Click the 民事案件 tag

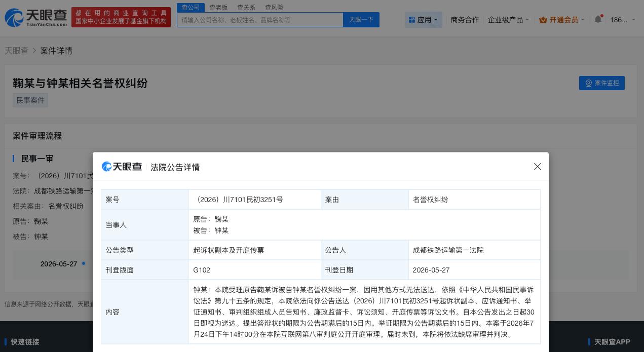point(30,100)
